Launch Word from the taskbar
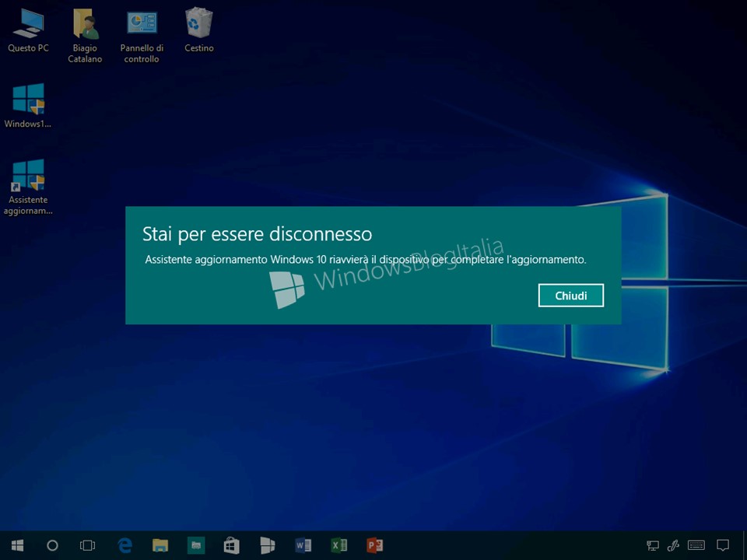 (303, 545)
